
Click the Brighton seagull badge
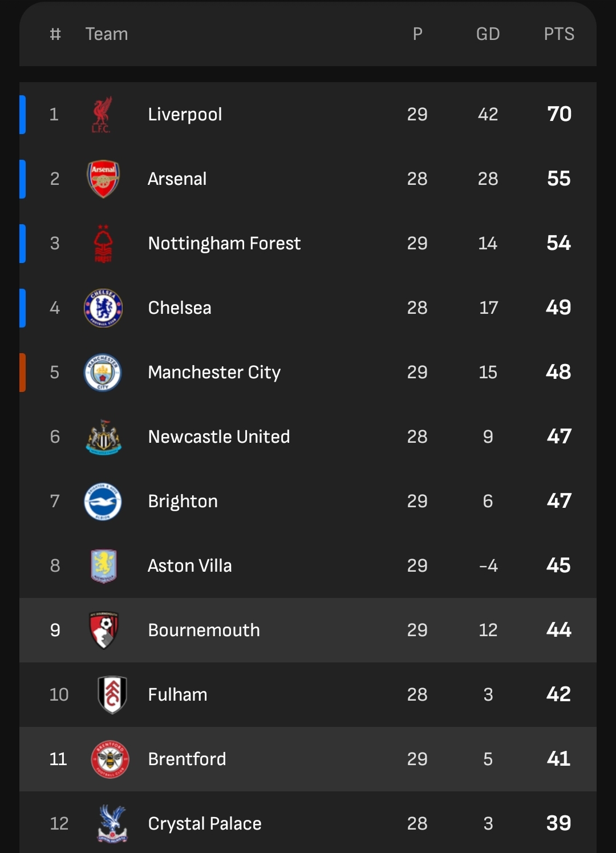coord(103,502)
